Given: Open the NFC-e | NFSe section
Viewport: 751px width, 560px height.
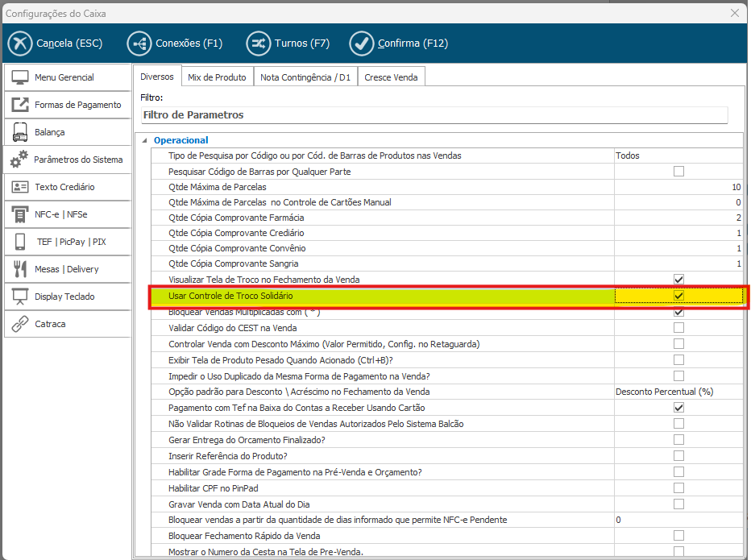Looking at the screenshot, I should (67, 214).
